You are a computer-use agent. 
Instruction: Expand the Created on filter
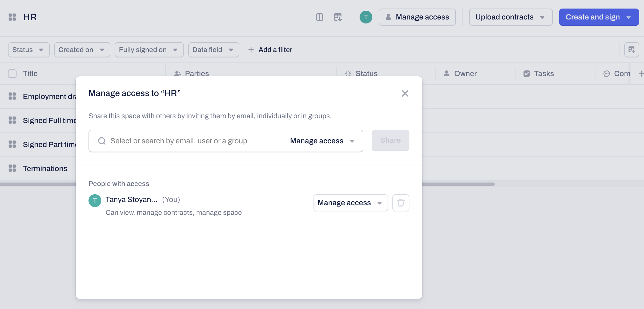click(x=82, y=50)
